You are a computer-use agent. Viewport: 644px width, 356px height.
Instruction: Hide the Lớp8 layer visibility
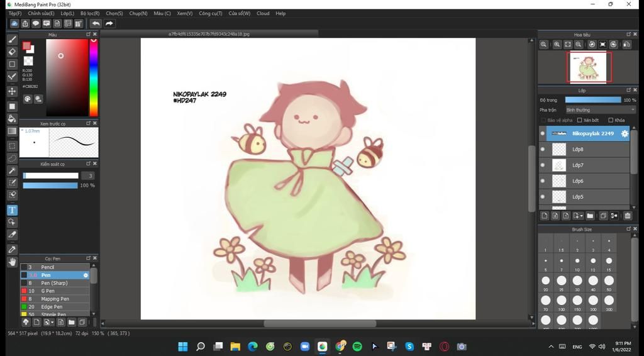click(543, 150)
